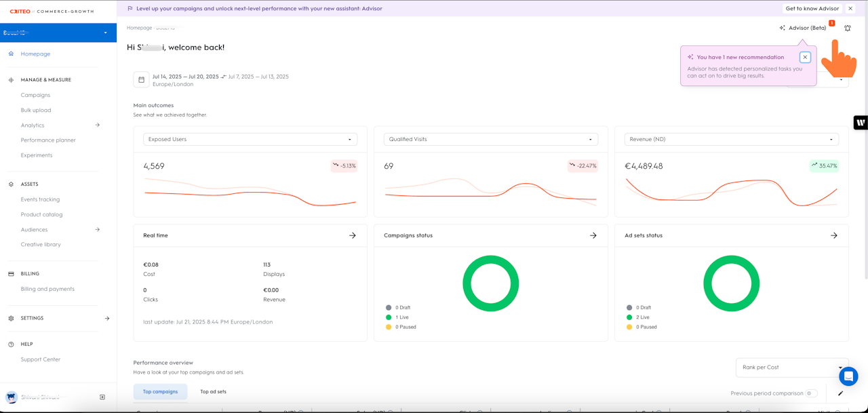Viewport: 868px width, 413px height.
Task: Open the Exposed Users metric dropdown
Action: pyautogui.click(x=250, y=139)
